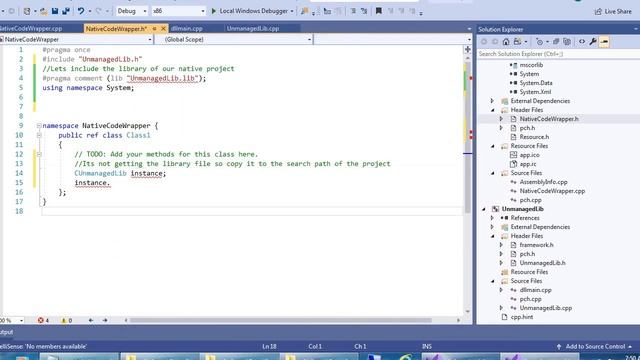
Task: Click the View Code icon in Solution Explorer
Action: click(582, 42)
